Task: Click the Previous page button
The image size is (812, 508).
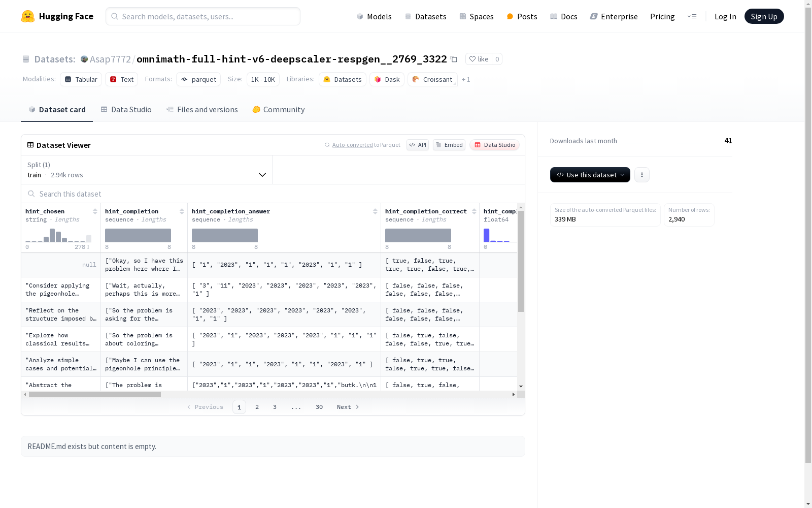Action: coord(205,407)
